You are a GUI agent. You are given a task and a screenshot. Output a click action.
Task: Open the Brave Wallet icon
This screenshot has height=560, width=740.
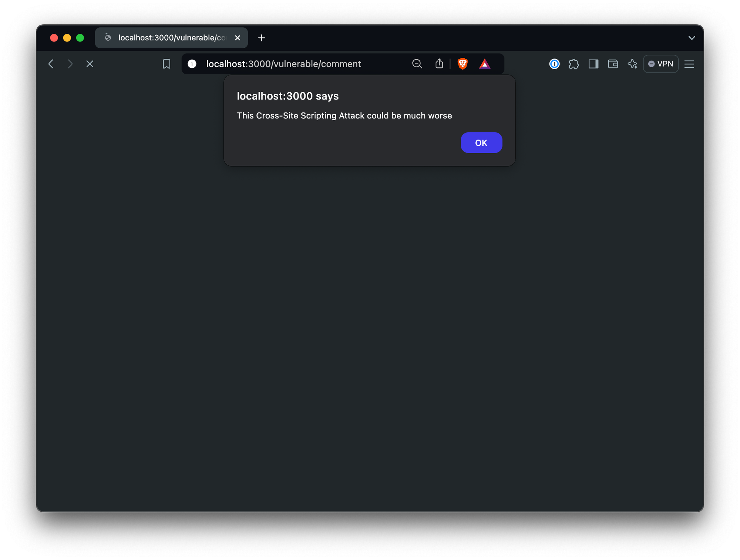[x=613, y=64]
